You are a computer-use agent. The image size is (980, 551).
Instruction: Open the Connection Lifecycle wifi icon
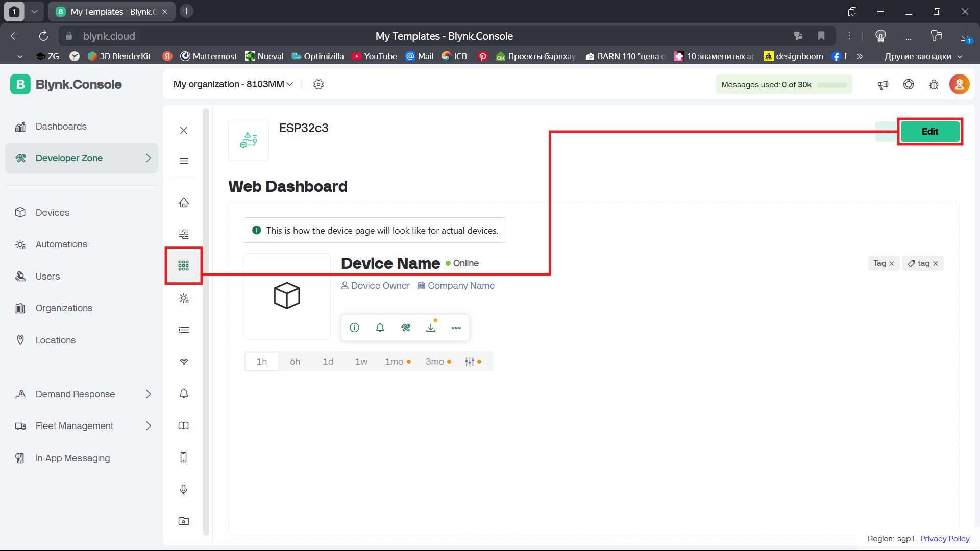point(184,362)
